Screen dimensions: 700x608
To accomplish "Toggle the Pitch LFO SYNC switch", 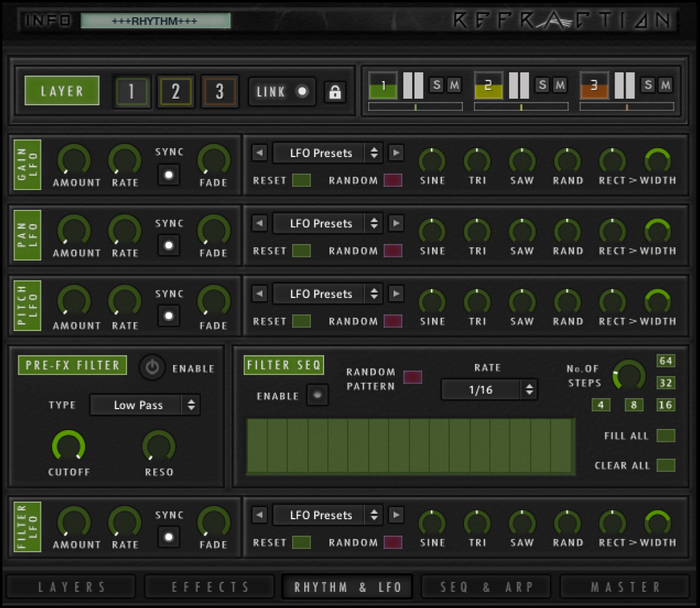I will (169, 316).
